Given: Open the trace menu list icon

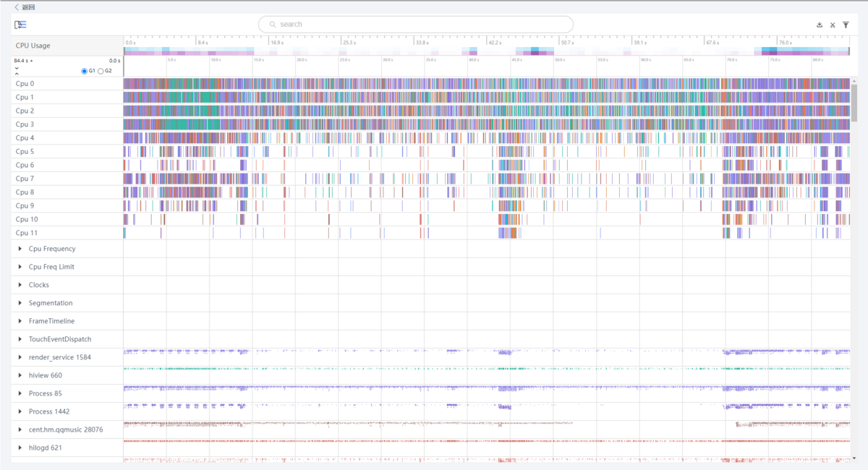Looking at the screenshot, I should tap(20, 25).
